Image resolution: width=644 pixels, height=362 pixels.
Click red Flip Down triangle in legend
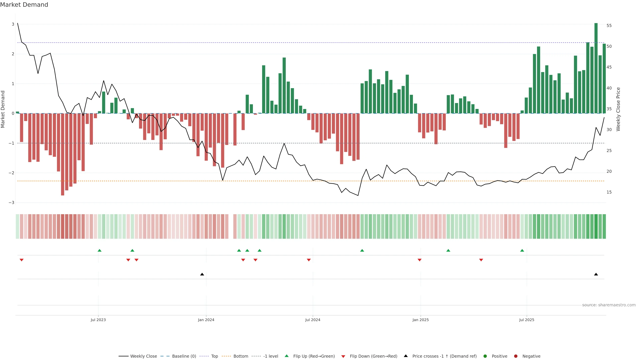coord(343,356)
